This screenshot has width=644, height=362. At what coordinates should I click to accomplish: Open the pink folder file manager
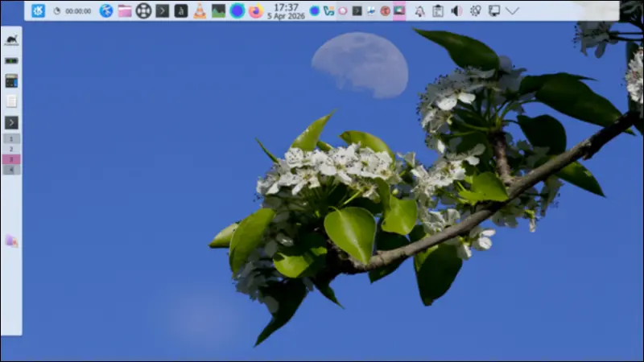(125, 11)
